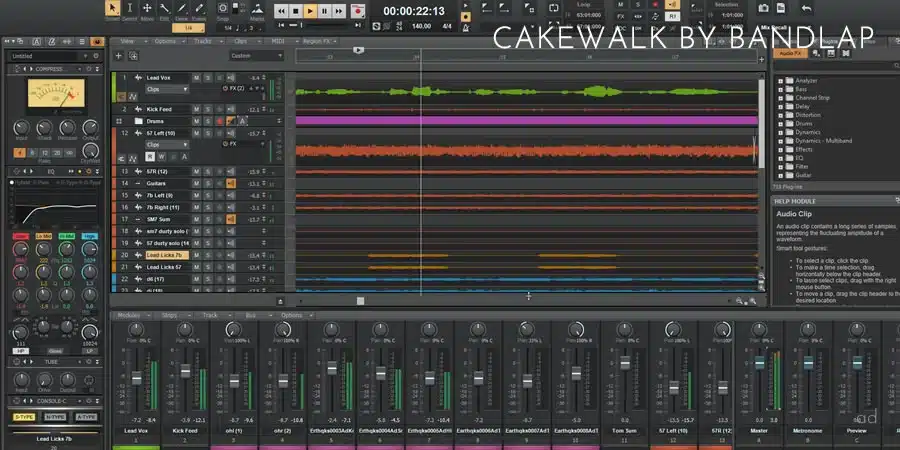
Task: Click the Record button in transport
Action: (358, 10)
